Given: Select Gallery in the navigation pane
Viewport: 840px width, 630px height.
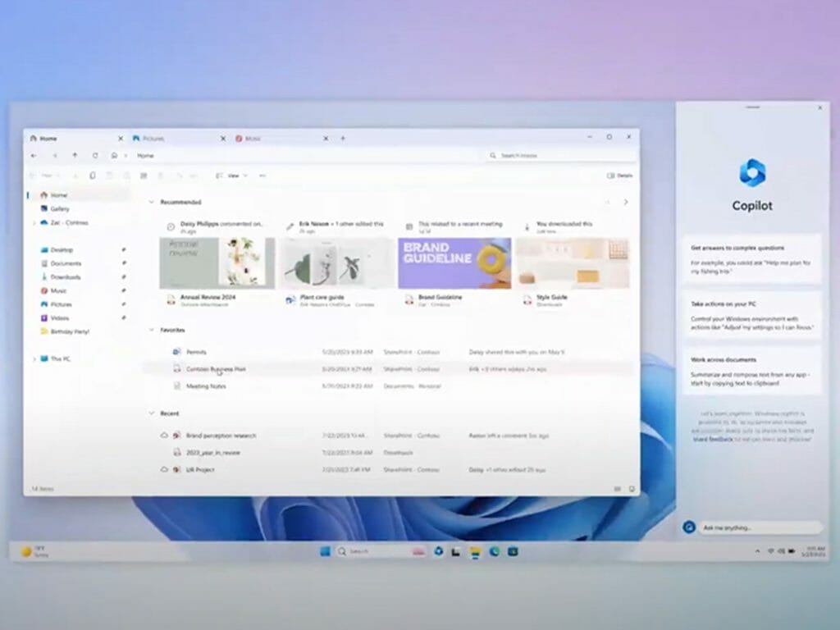Looking at the screenshot, I should (60, 209).
